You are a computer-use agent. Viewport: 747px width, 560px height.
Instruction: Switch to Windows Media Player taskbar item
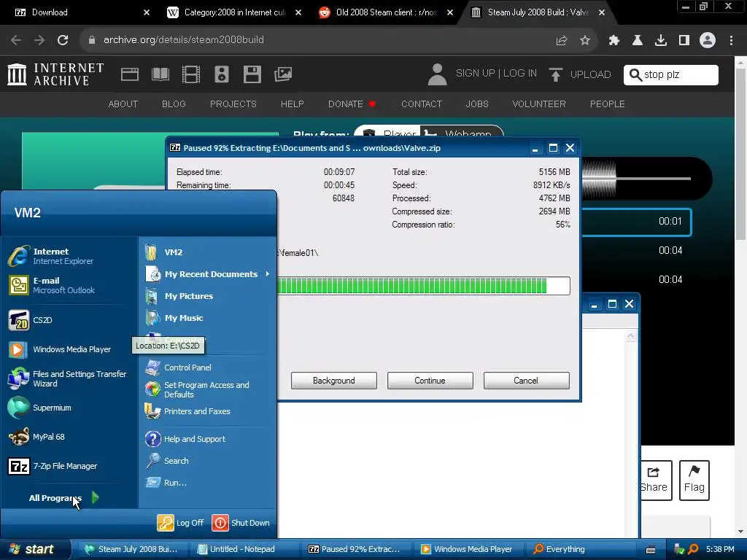[x=467, y=550]
